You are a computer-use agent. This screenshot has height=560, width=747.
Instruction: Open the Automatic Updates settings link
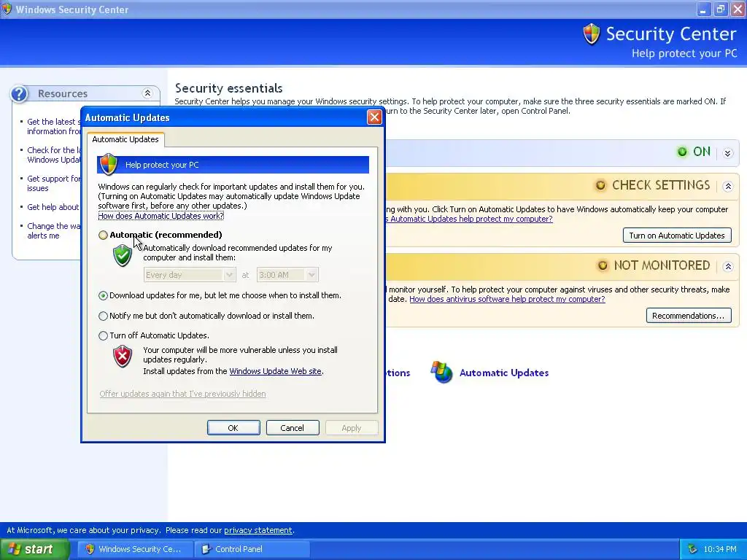504,373
